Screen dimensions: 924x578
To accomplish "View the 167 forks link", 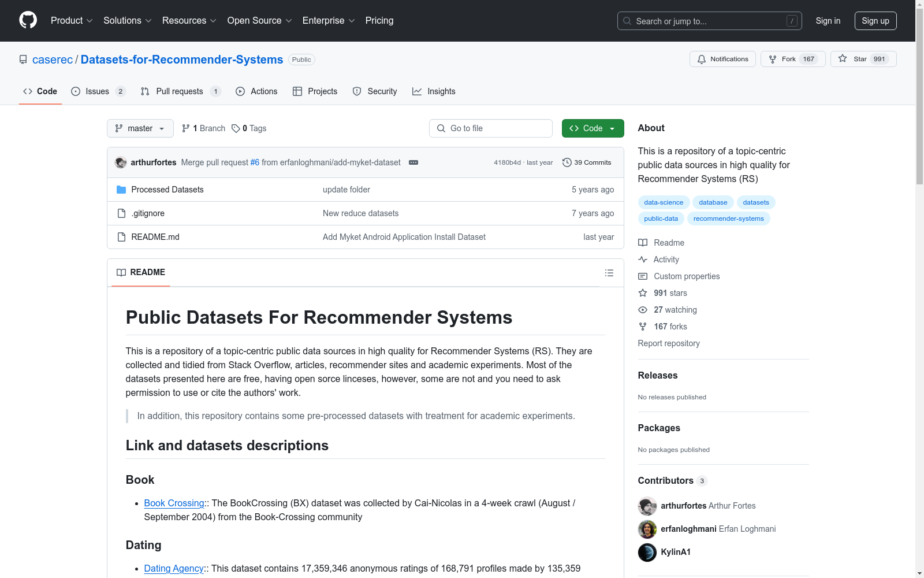I will coord(663,327).
